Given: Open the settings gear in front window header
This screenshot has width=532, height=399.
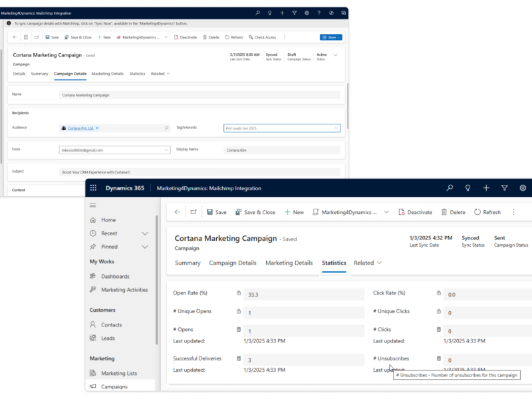Looking at the screenshot, I should (523, 188).
